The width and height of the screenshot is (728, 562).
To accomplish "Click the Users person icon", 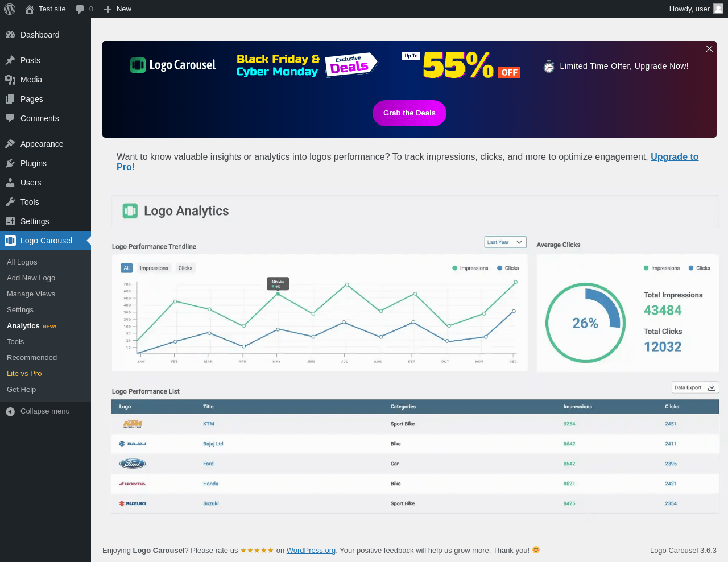I will 10,183.
